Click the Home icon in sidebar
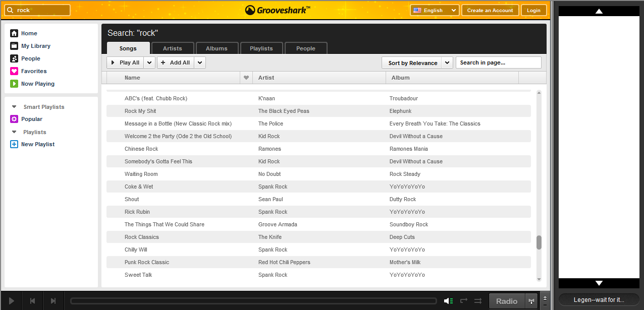The width and height of the screenshot is (644, 310). (14, 33)
